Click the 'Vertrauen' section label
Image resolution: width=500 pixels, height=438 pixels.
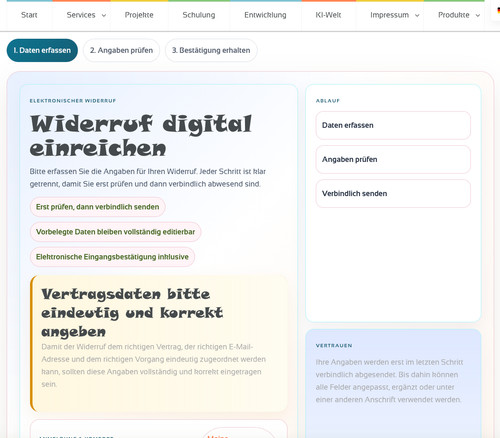point(334,346)
